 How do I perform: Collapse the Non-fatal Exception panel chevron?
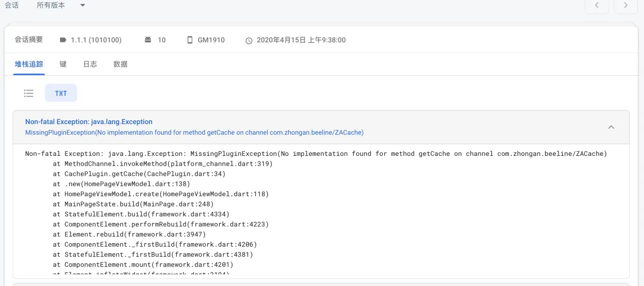click(x=611, y=127)
